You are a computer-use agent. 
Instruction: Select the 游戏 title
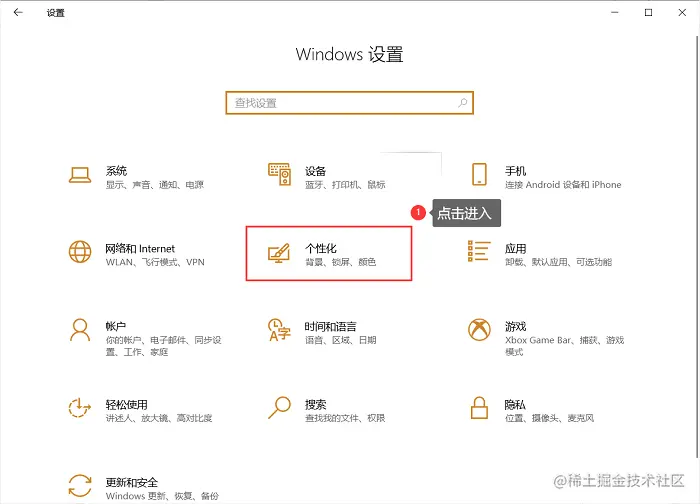click(x=516, y=326)
